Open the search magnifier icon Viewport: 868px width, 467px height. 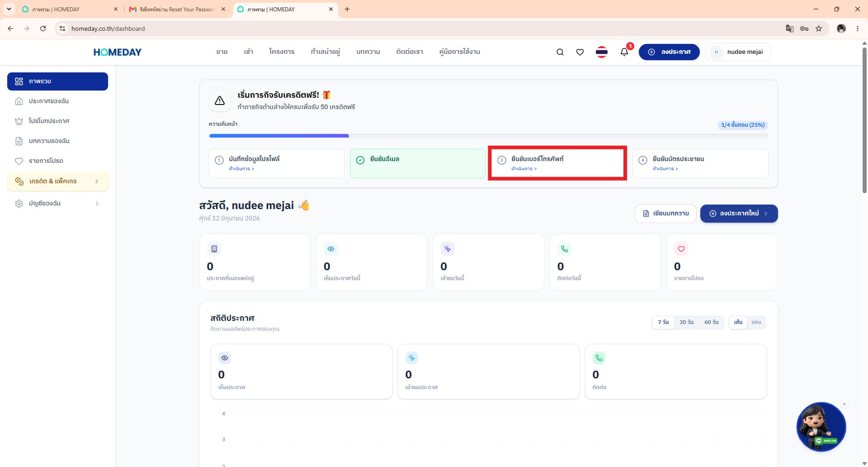[x=560, y=52]
